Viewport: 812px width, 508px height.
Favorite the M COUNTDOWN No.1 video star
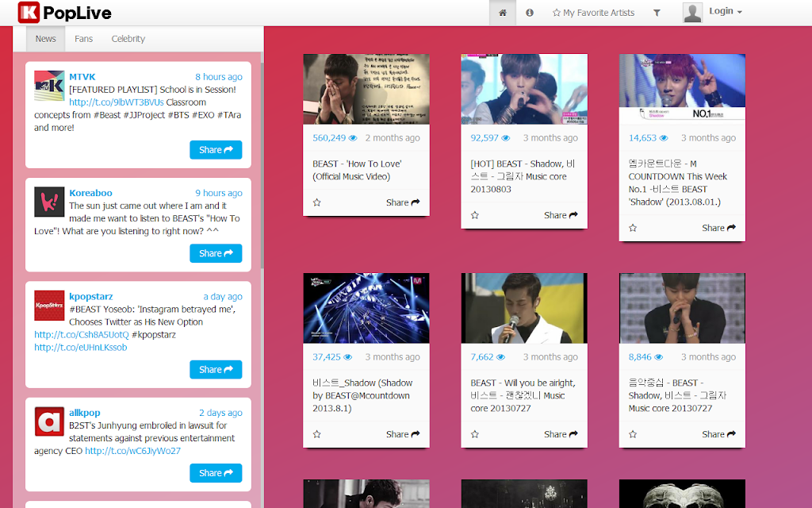pyautogui.click(x=633, y=228)
